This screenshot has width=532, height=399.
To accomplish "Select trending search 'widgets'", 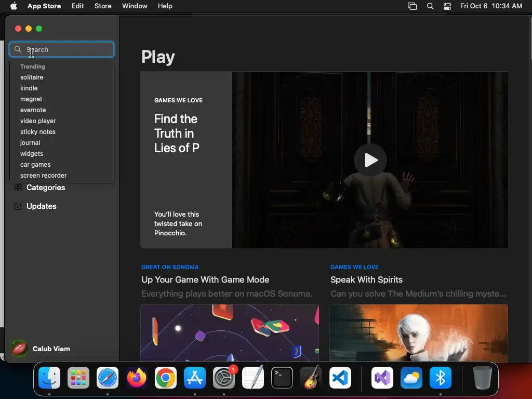I will (x=32, y=154).
